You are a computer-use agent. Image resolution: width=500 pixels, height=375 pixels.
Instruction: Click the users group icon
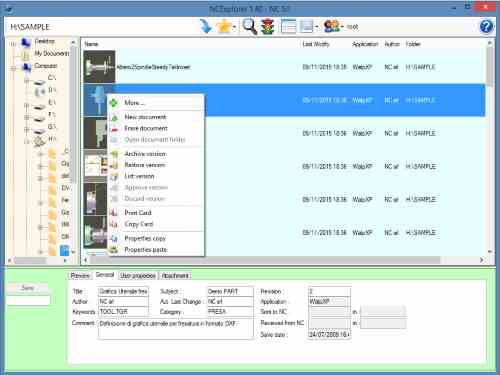click(x=331, y=26)
